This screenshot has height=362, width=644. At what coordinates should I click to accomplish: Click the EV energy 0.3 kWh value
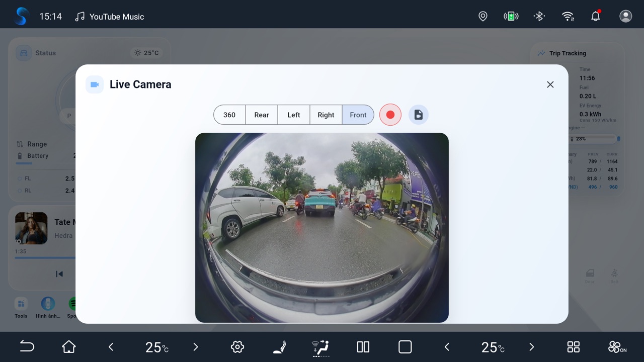(x=590, y=114)
